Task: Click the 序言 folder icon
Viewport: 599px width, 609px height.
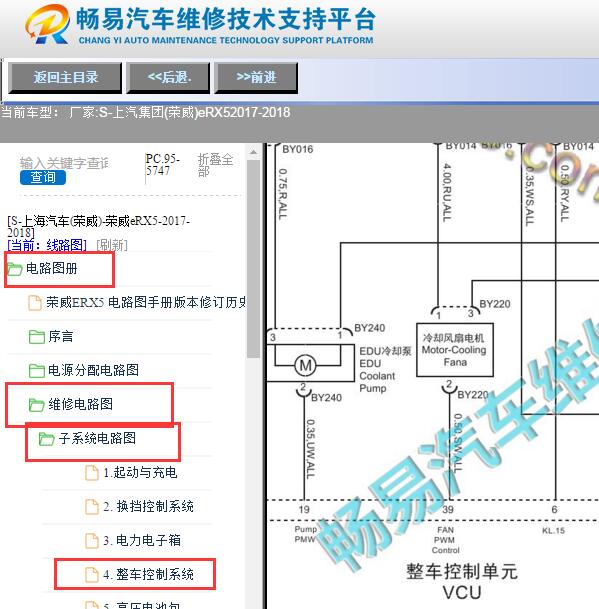Action: tap(37, 337)
